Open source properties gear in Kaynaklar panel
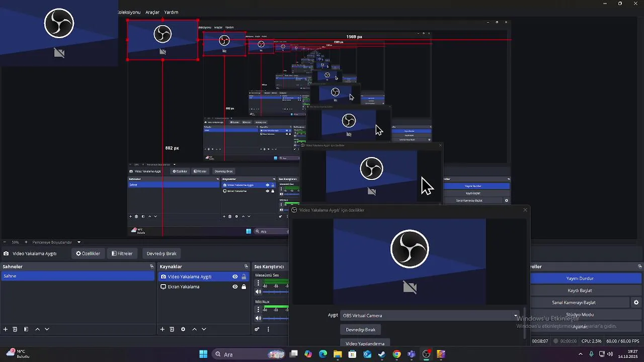Viewport: 644px width, 362px height. pyautogui.click(x=183, y=329)
